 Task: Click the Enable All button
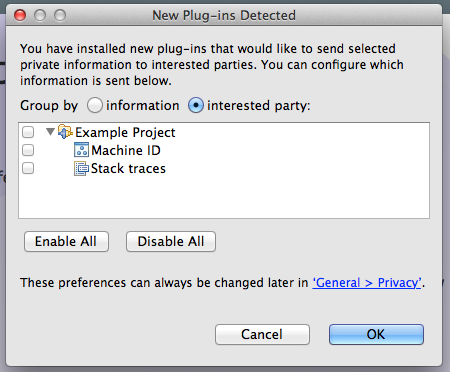[66, 241]
